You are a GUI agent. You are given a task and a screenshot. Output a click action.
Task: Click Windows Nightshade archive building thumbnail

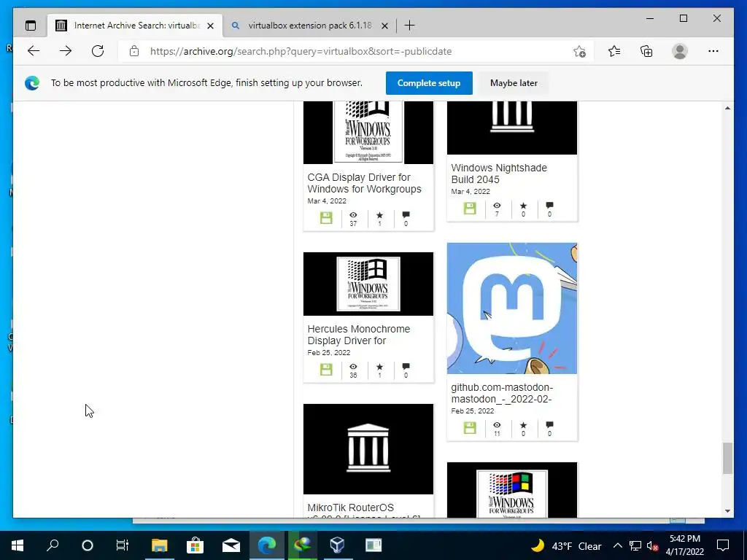point(512,128)
